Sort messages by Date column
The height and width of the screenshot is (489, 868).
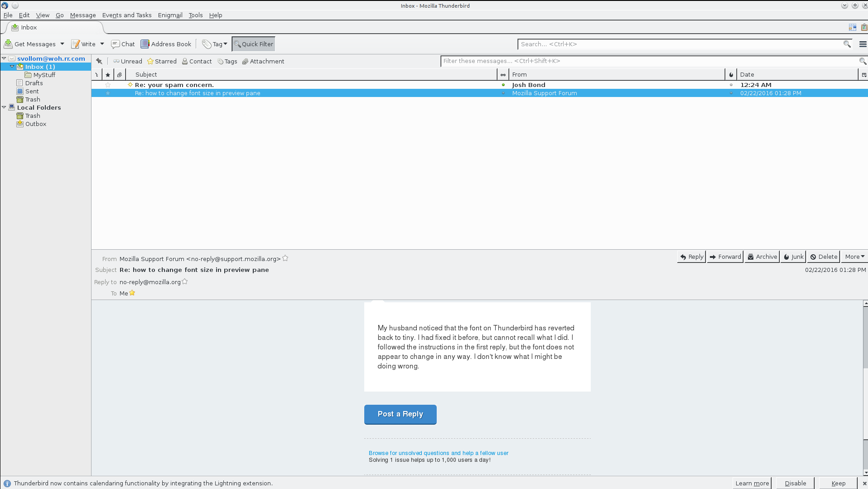point(797,75)
